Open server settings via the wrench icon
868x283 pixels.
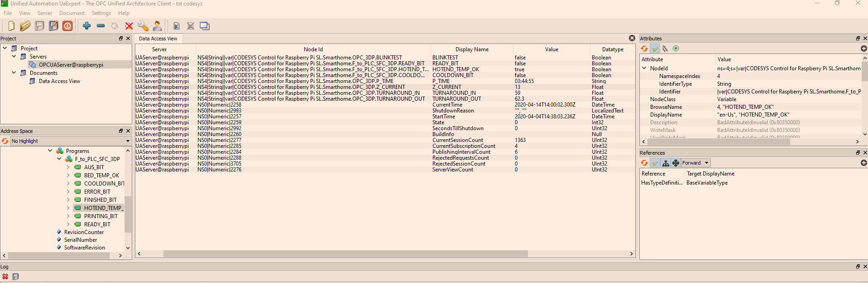[143, 26]
